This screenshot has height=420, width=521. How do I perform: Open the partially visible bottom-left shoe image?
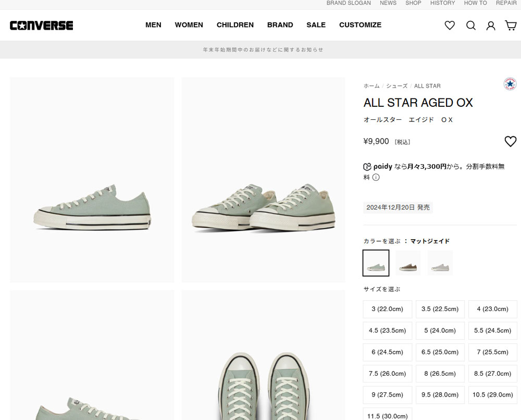[x=92, y=355]
